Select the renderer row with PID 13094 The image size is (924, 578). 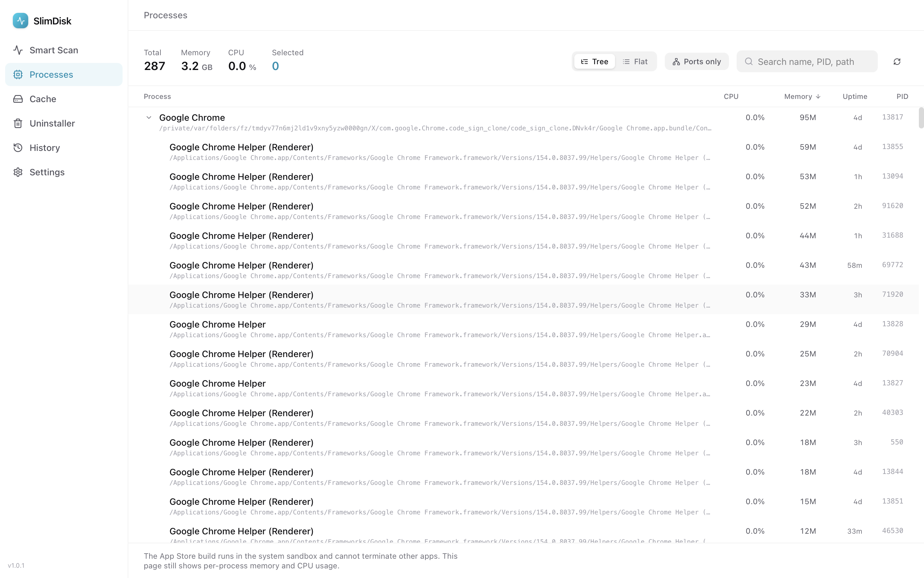point(524,181)
